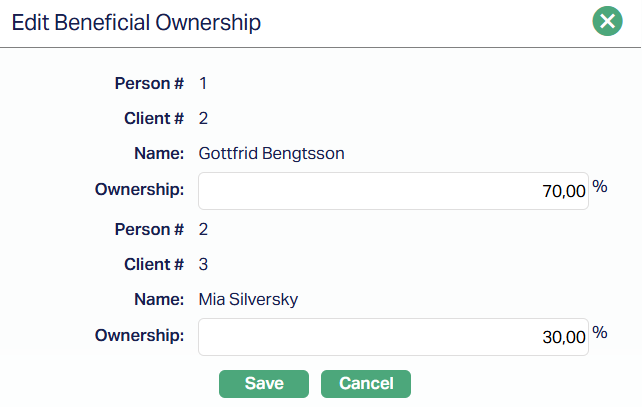Click the Name label beside Gottfrid Bengtsson
The height and width of the screenshot is (407, 642).
tap(158, 154)
